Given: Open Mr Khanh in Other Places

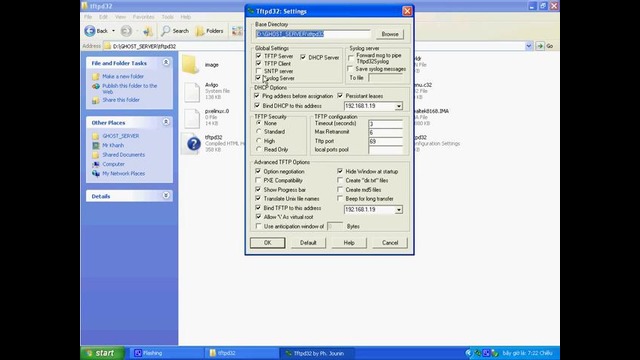Looking at the screenshot, I should coord(113,145).
